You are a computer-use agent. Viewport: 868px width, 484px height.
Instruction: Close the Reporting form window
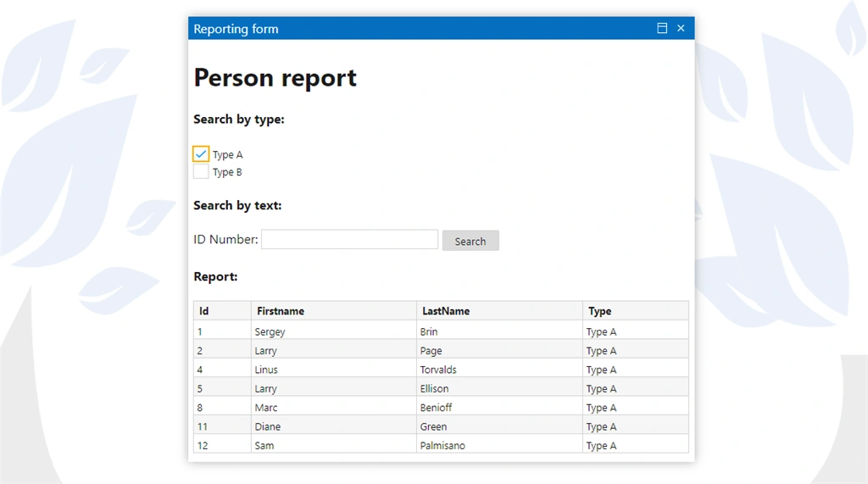pos(681,28)
